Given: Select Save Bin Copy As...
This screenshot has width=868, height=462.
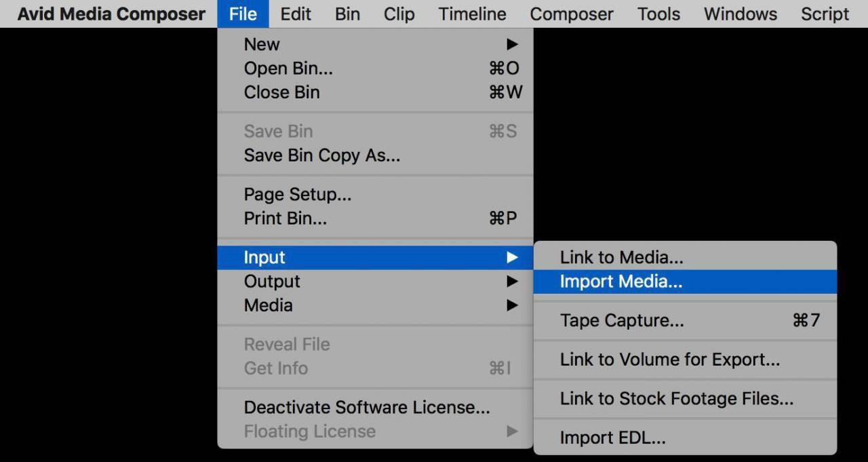Looking at the screenshot, I should tap(375, 155).
